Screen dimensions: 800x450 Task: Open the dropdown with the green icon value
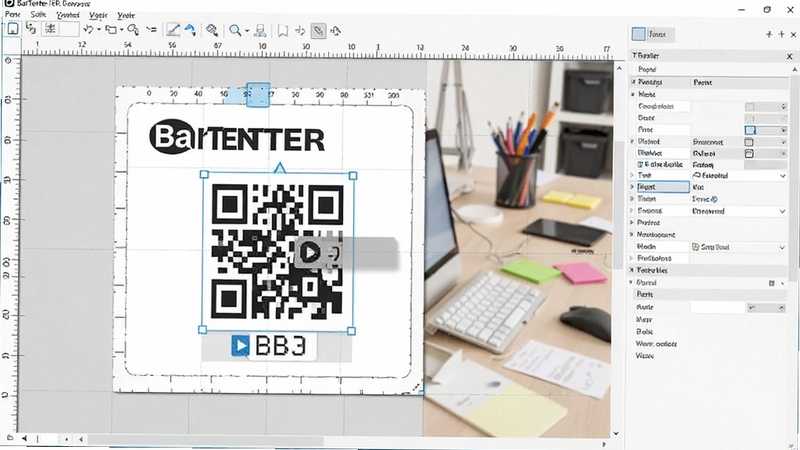pyautogui.click(x=782, y=247)
